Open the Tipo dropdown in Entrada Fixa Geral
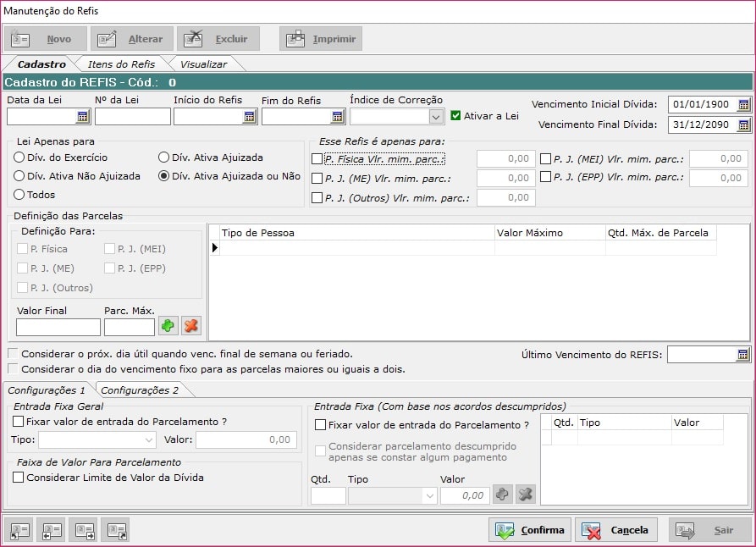The height and width of the screenshot is (547, 756). [x=149, y=439]
